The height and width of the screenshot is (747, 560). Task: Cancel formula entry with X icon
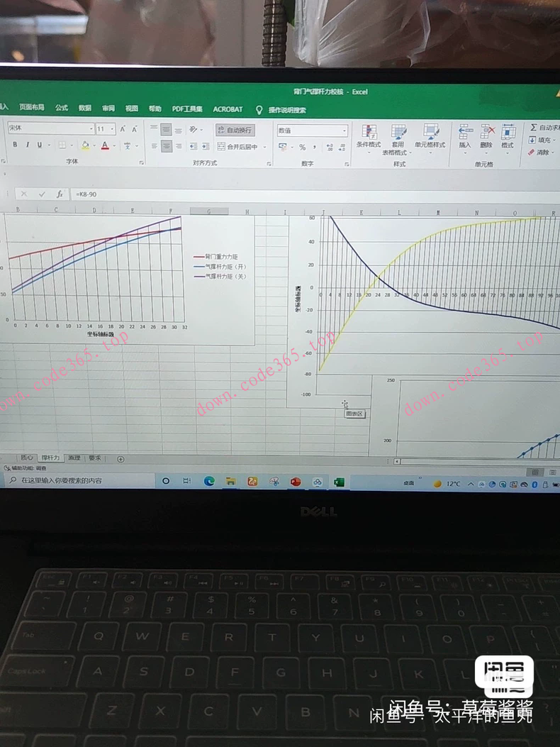[24, 194]
